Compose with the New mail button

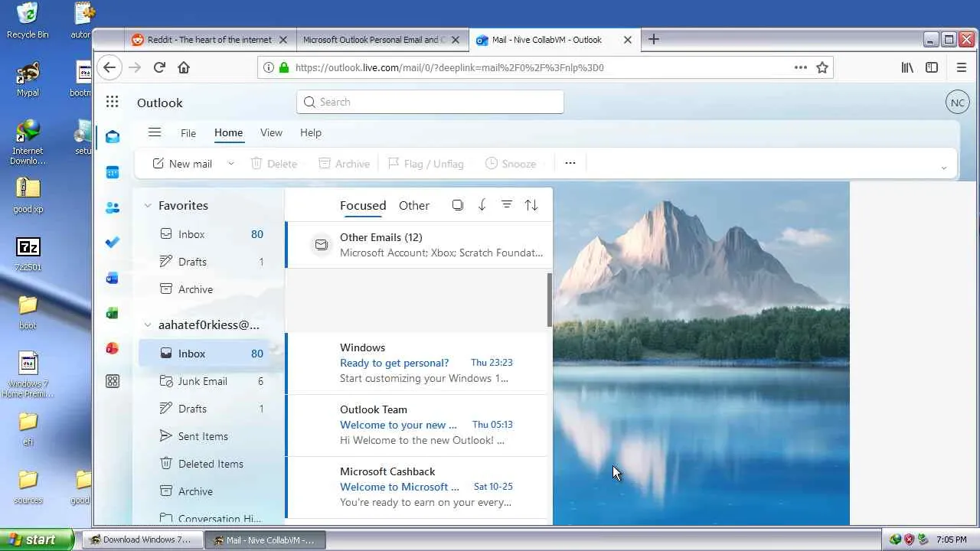click(x=182, y=164)
